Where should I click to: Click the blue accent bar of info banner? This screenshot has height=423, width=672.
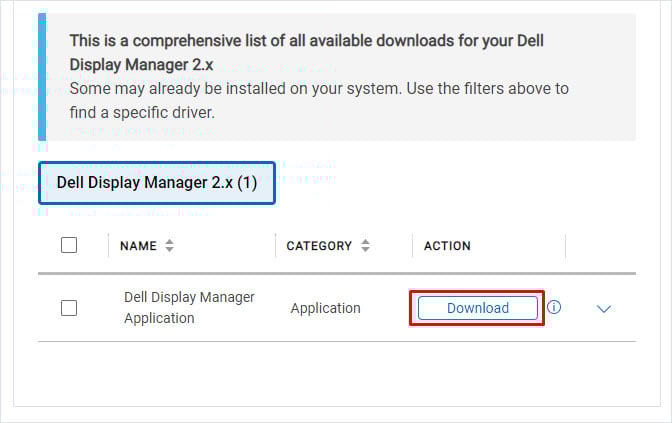point(42,76)
